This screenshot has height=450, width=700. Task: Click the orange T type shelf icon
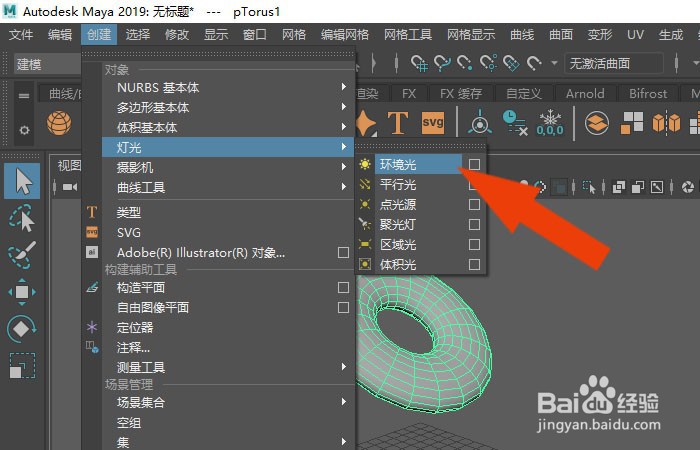397,123
